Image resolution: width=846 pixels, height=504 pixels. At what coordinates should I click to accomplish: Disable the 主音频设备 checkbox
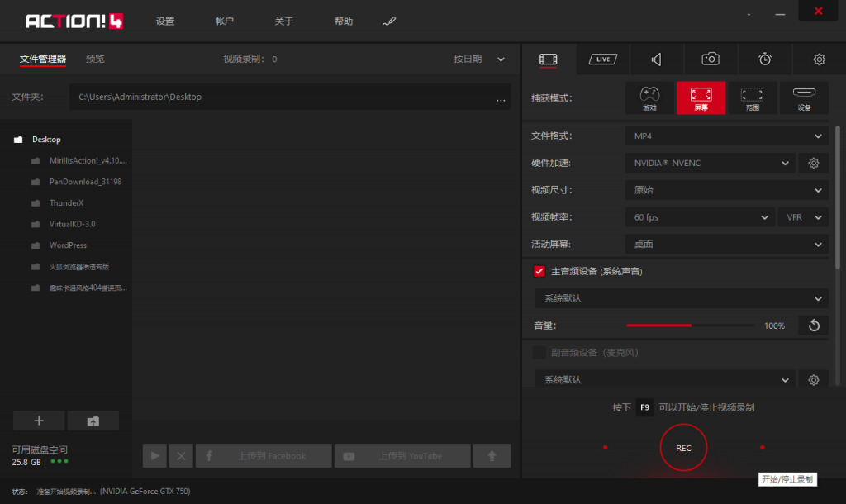[539, 271]
